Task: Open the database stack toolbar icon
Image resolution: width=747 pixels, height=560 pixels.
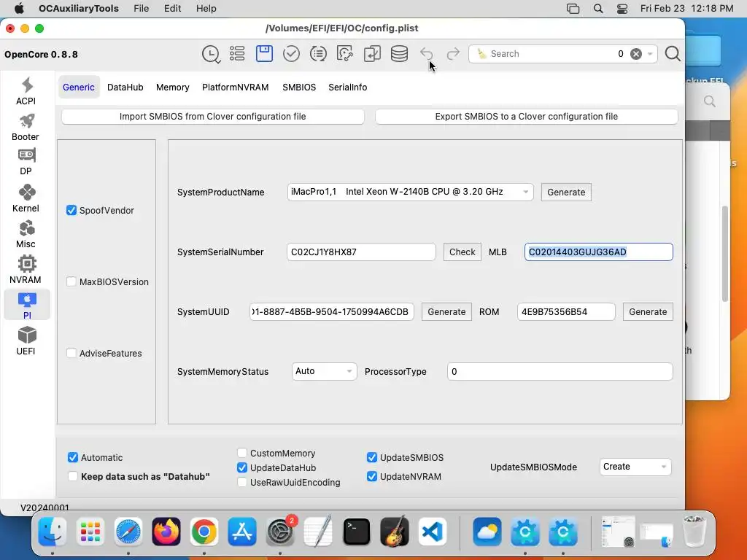Action: click(399, 54)
